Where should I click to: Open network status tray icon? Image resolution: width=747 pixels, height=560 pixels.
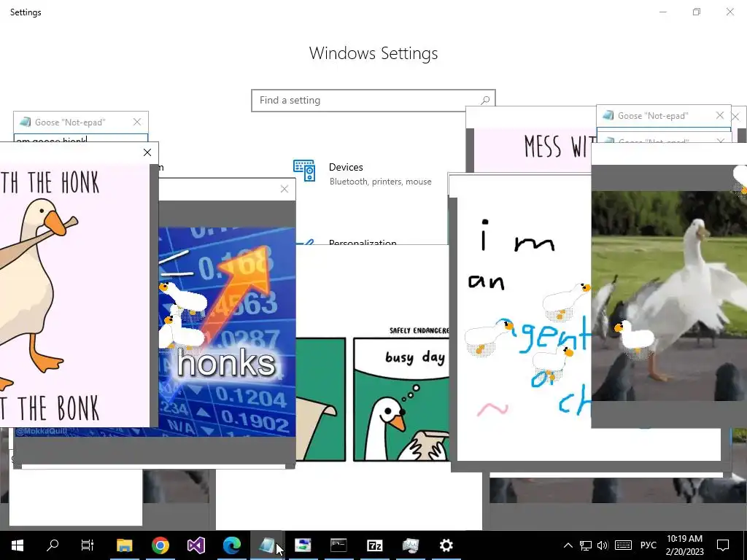pyautogui.click(x=586, y=545)
